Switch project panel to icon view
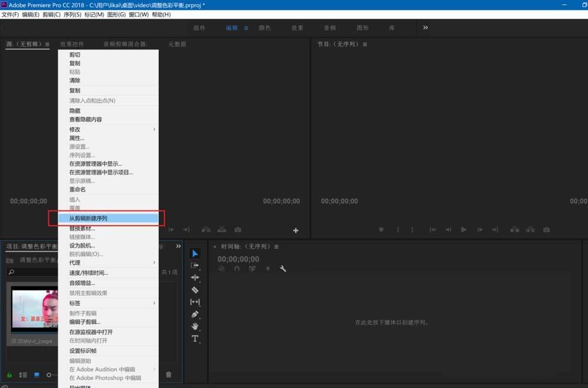Image resolution: width=588 pixels, height=388 pixels. [x=36, y=374]
